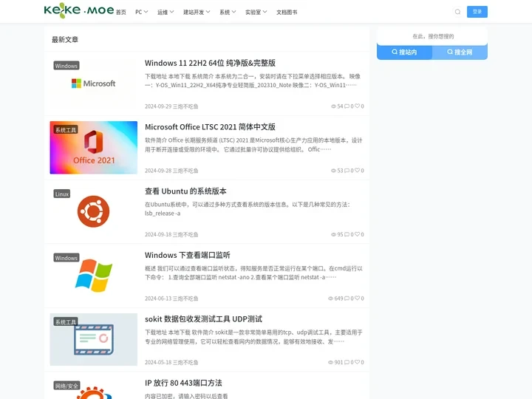This screenshot has width=532, height=399.
Task: Click the views eye icon on Ubuntu version article
Action: point(333,234)
